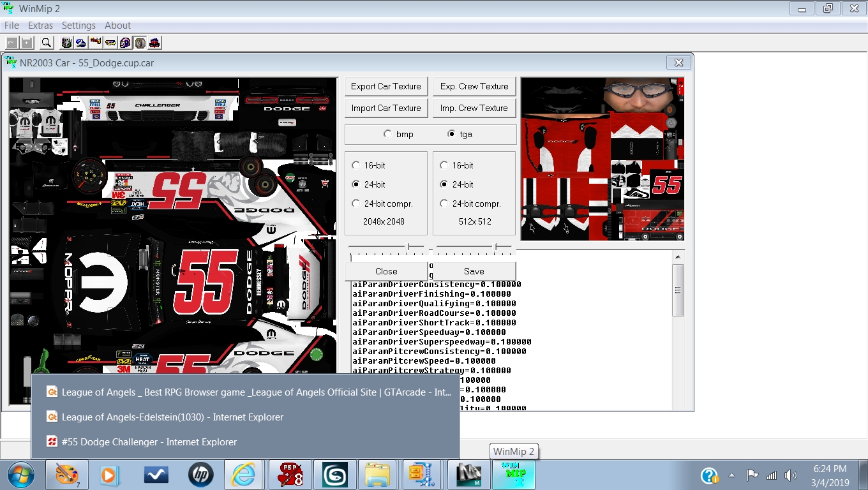Viewport: 868px width, 490px height.
Task: Click the Export Car Texture button
Action: point(385,86)
